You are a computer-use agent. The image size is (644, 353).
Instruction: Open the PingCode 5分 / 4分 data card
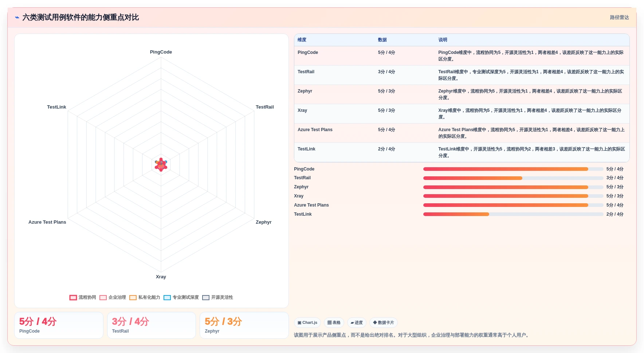[x=59, y=325]
